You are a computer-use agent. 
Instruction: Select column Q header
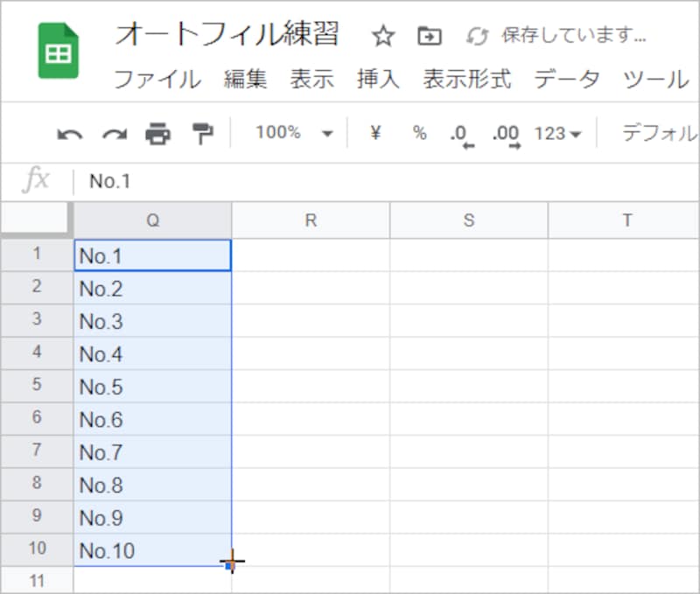[151, 220]
